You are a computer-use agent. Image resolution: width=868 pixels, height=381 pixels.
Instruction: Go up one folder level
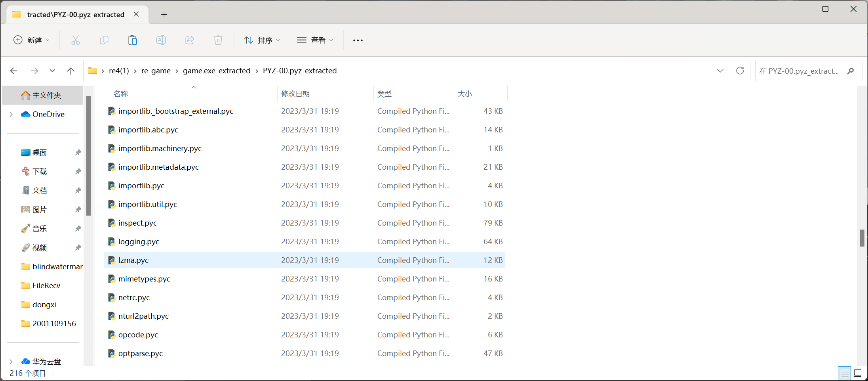click(71, 71)
